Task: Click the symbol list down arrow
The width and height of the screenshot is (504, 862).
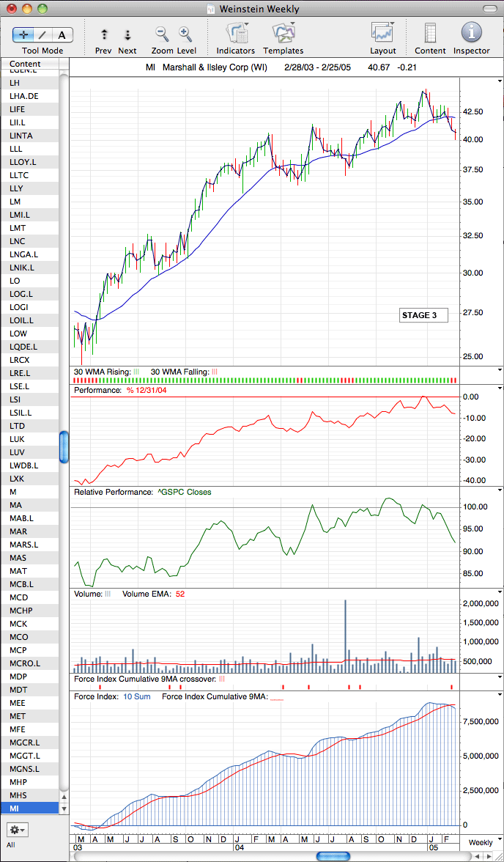Action: click(64, 808)
